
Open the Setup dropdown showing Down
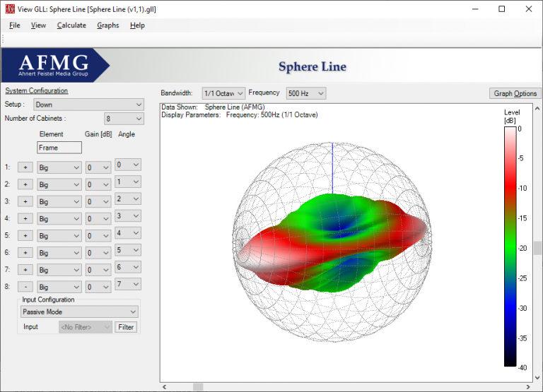click(x=88, y=105)
